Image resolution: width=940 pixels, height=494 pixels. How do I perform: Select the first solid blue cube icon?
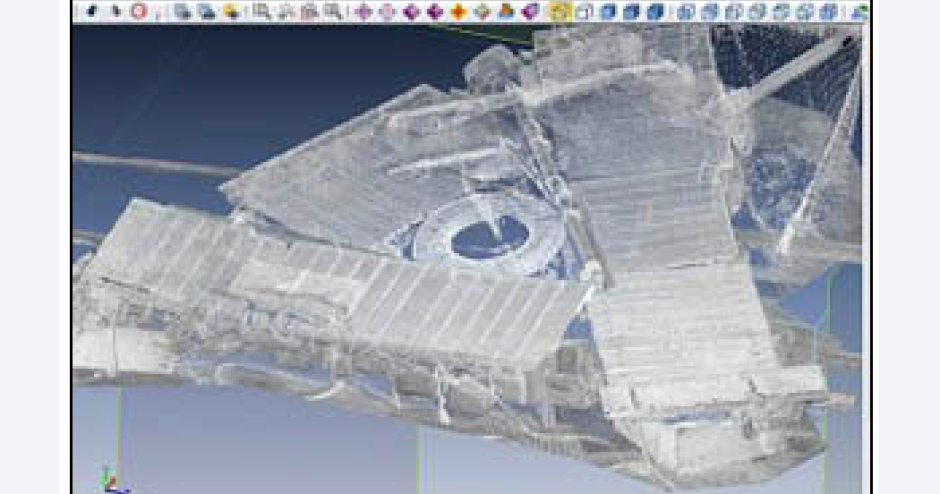(607, 11)
